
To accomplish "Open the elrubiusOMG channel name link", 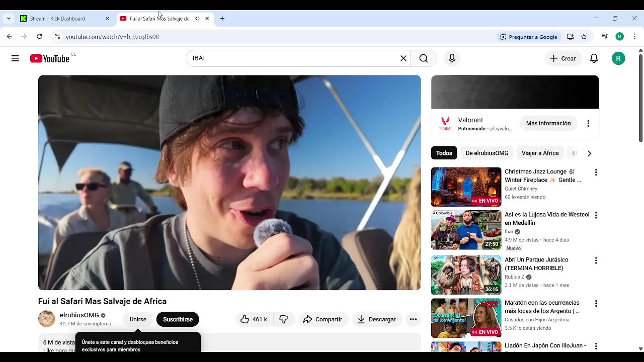I will [79, 315].
